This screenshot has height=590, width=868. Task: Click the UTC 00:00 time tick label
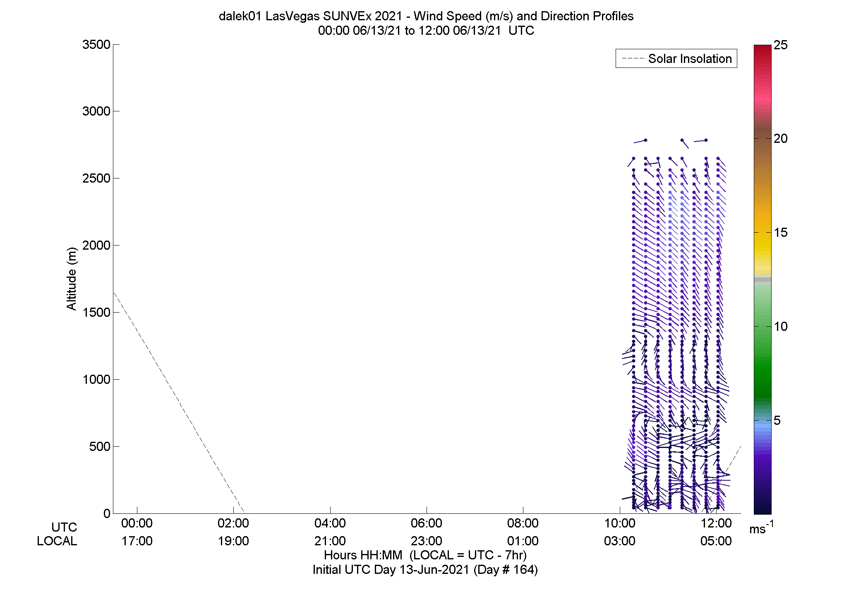pos(137,523)
